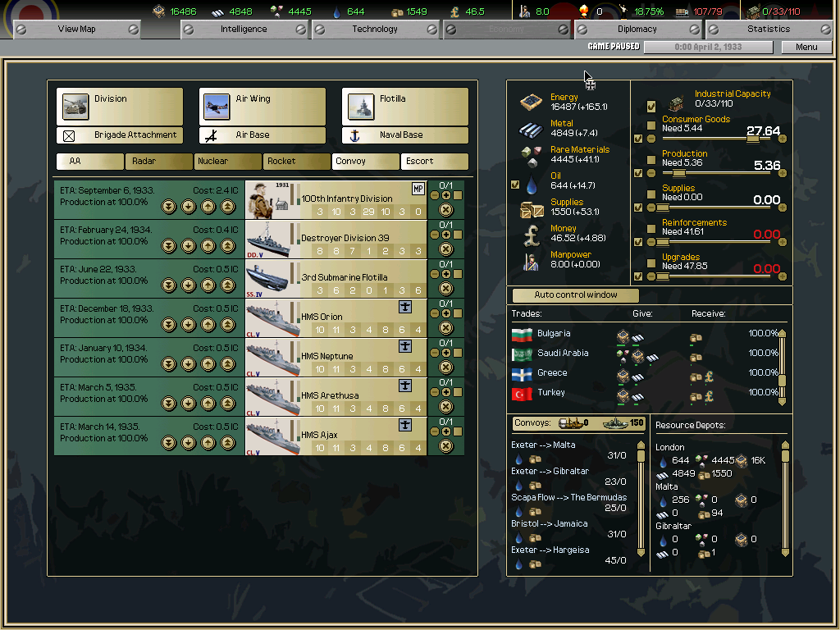Cancel the 100th Infantry Division order
This screenshot has width=840, height=630.
tap(446, 209)
